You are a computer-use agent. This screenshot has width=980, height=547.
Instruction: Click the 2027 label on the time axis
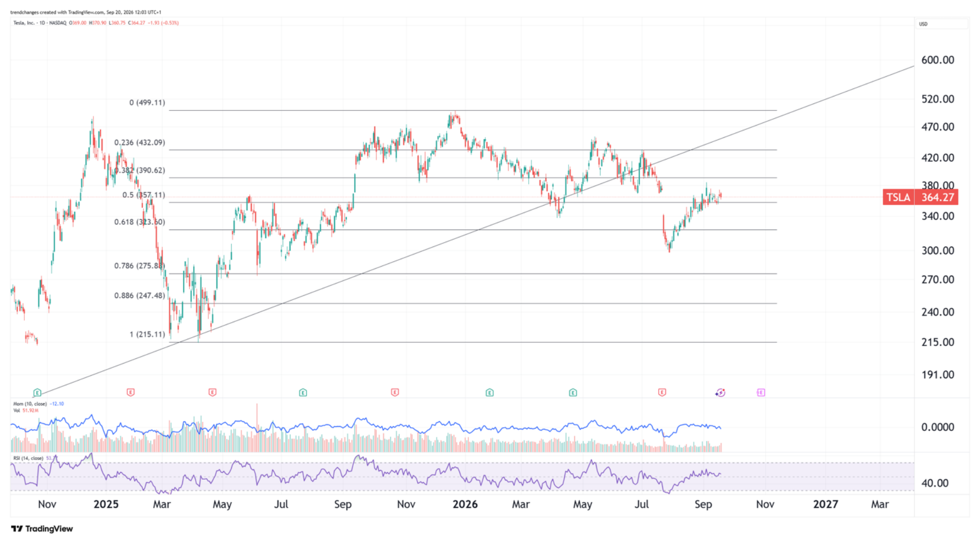[x=826, y=505]
